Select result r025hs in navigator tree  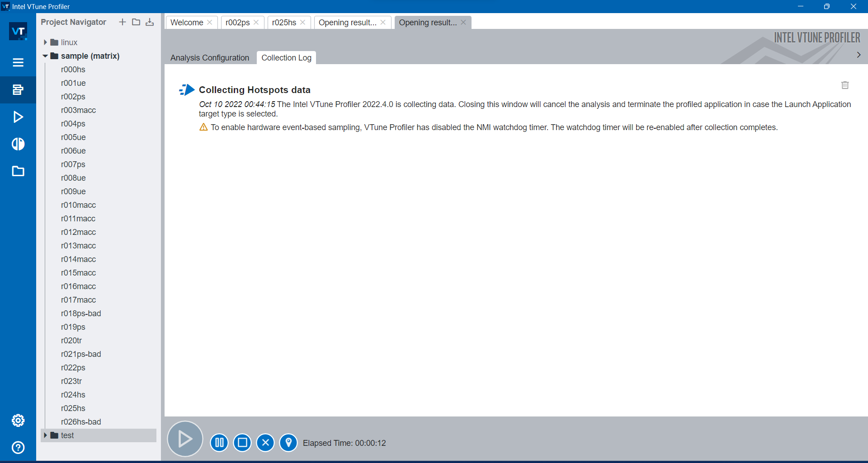[x=73, y=408]
